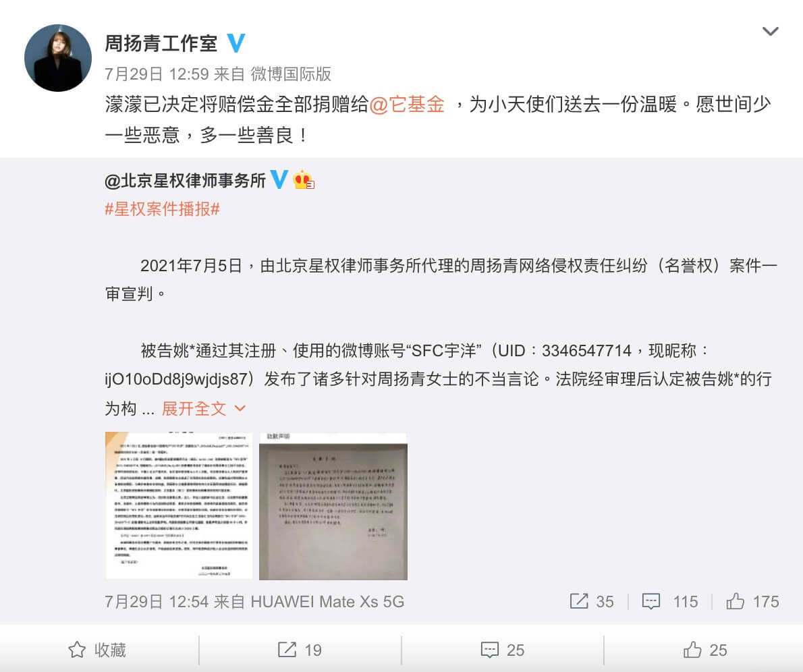Click the 周扬青工作室 profile avatar
This screenshot has width=803, height=672.
pyautogui.click(x=58, y=58)
